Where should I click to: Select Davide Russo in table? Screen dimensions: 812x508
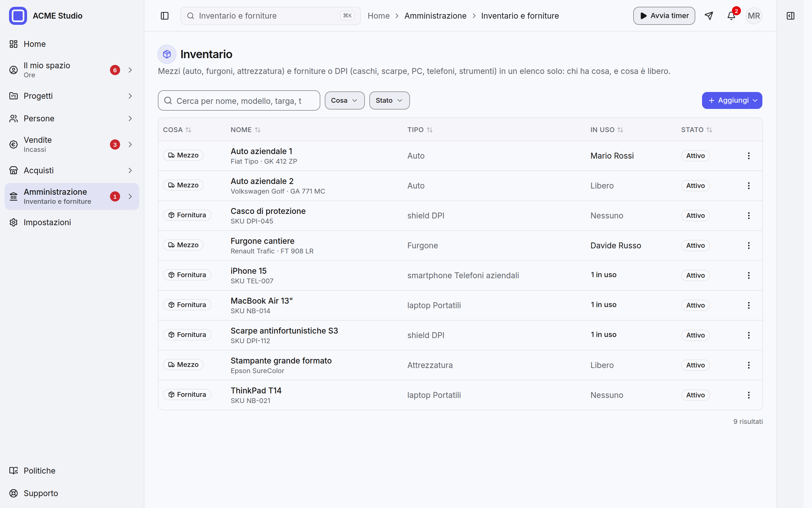click(616, 246)
